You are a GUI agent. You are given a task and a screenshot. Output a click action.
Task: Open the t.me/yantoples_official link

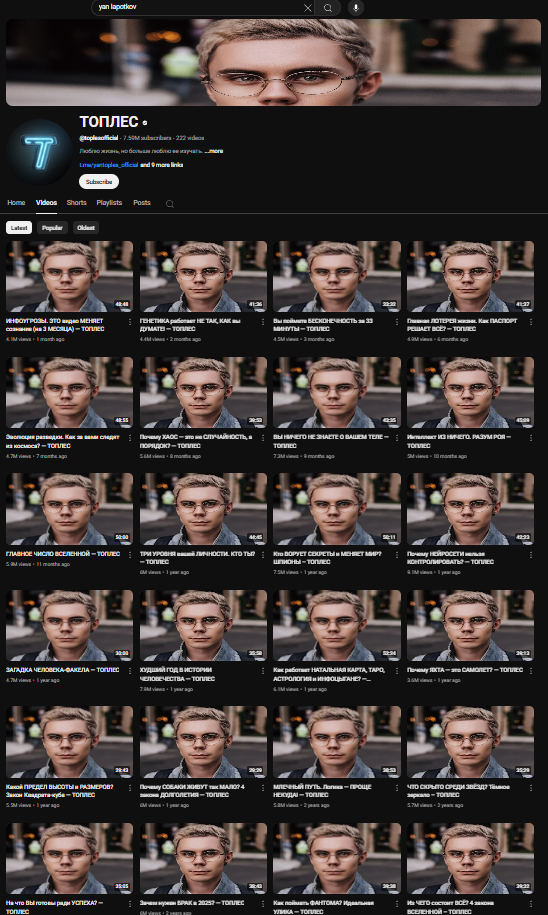tap(109, 165)
